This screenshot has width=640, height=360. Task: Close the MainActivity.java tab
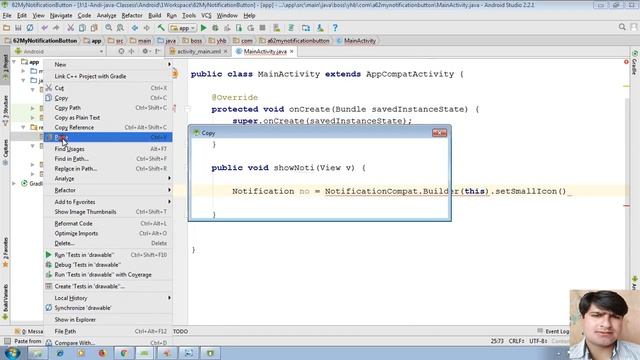tap(291, 51)
